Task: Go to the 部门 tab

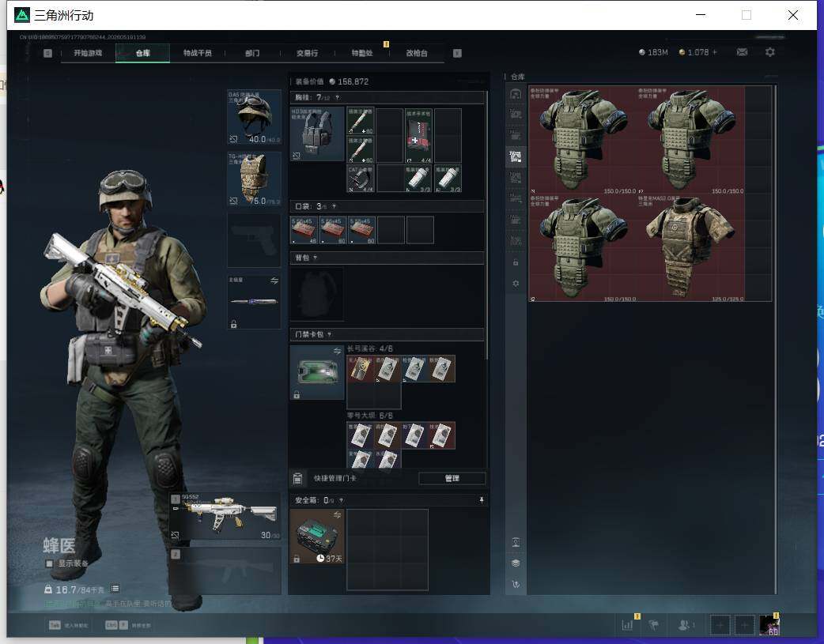Action: click(252, 53)
